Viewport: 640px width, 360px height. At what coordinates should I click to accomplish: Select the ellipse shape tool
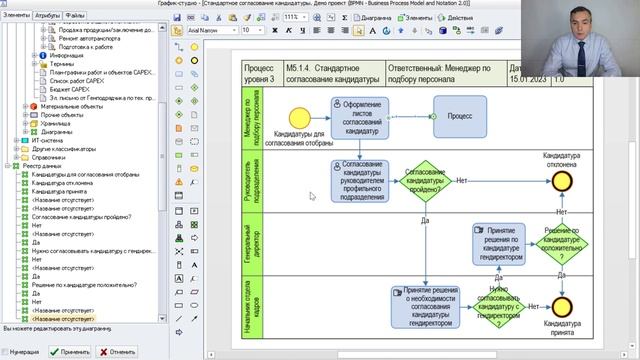pyautogui.click(x=194, y=305)
